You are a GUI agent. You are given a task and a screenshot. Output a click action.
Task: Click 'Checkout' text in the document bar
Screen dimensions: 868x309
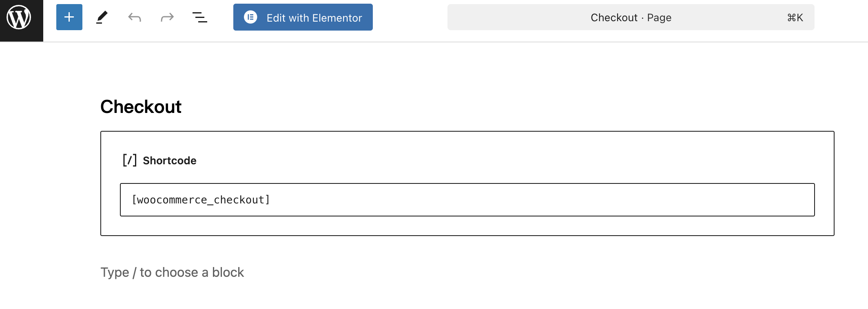(x=614, y=18)
